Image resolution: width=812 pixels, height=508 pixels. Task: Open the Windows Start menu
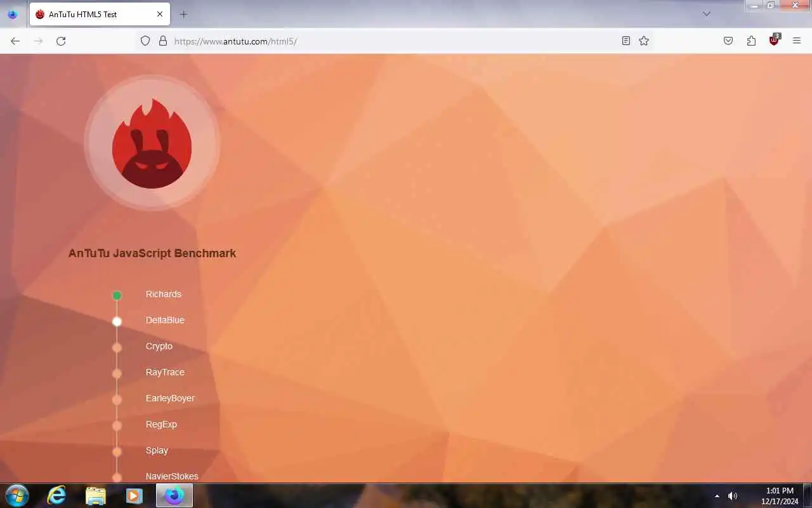tap(17, 495)
